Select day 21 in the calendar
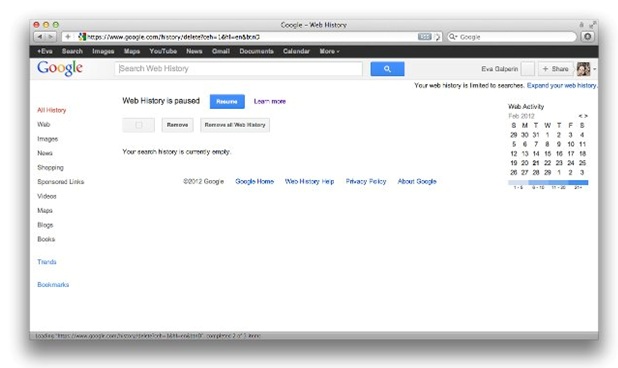 (x=536, y=163)
